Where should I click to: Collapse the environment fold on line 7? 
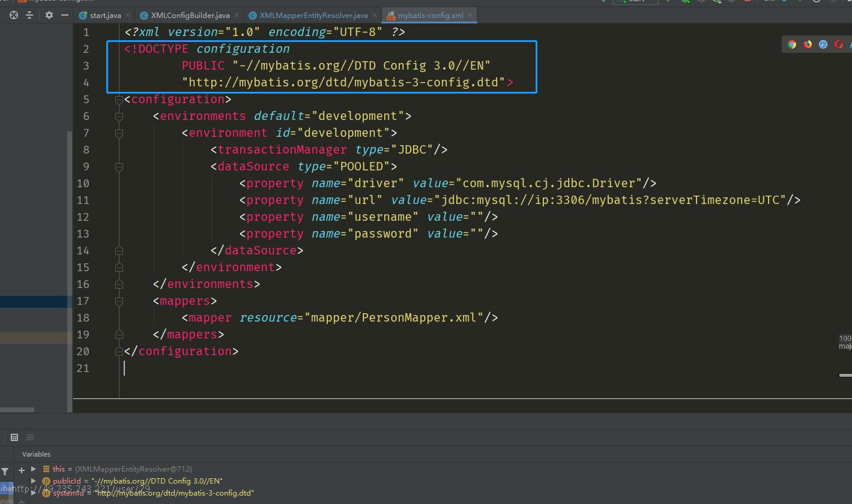coord(119,133)
